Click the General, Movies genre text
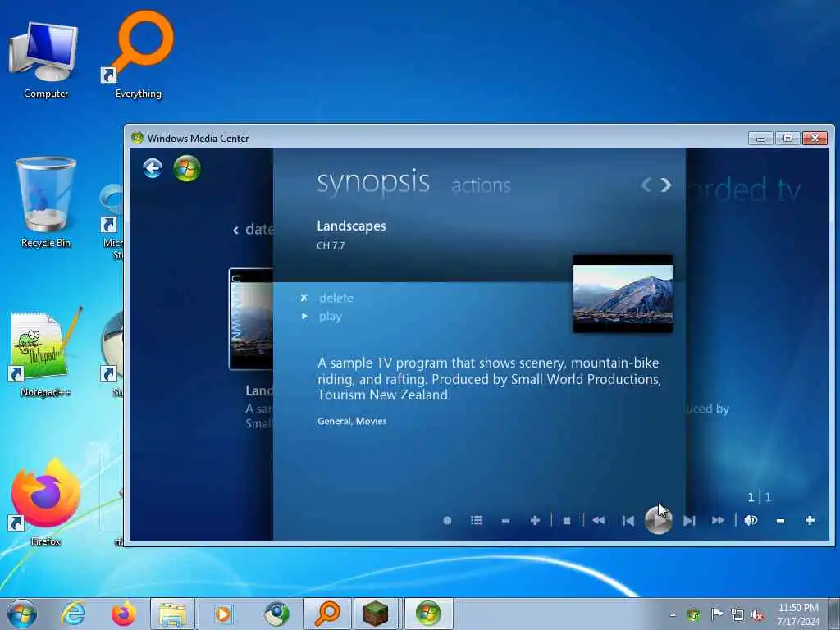Viewport: 840px width, 630px height. point(352,421)
